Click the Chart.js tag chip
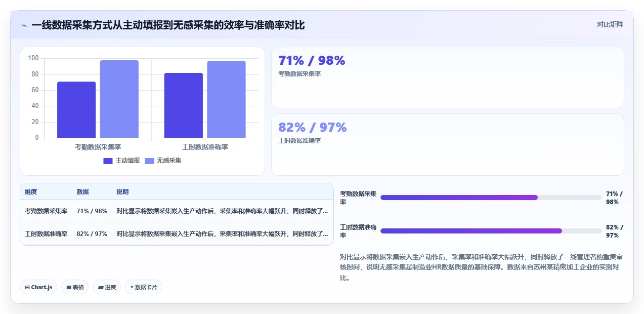The image size is (644, 314). [39, 287]
